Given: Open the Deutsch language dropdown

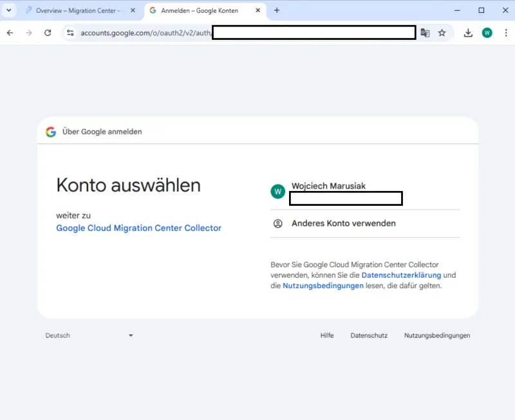Looking at the screenshot, I should (89, 335).
